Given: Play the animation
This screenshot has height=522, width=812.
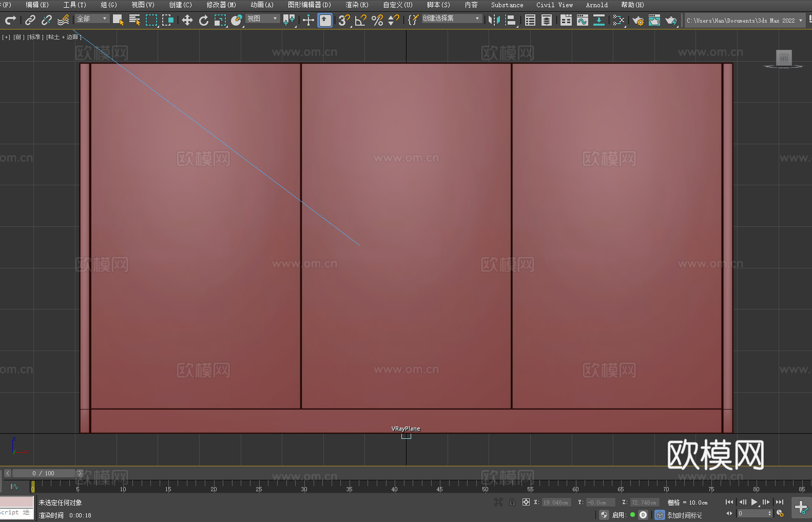Looking at the screenshot, I should (x=755, y=502).
